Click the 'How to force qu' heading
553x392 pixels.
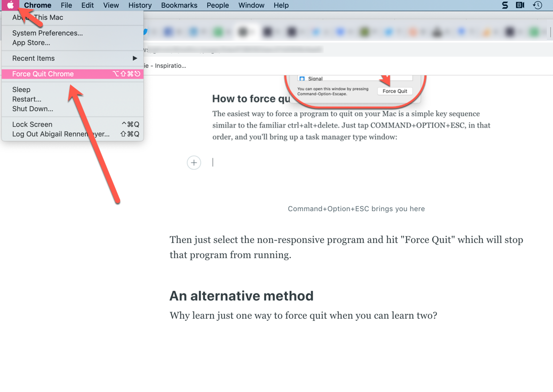tap(251, 99)
